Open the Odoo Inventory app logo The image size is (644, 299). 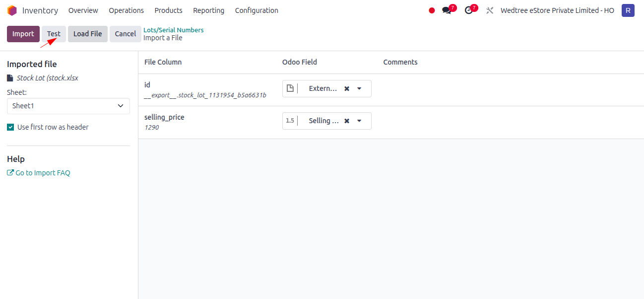tap(12, 10)
